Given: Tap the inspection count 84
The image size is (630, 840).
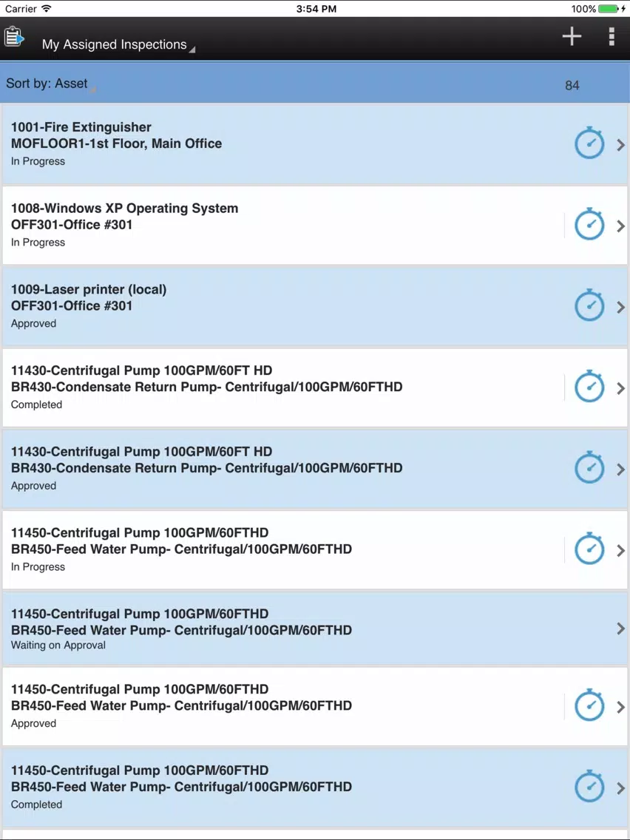Looking at the screenshot, I should click(572, 86).
